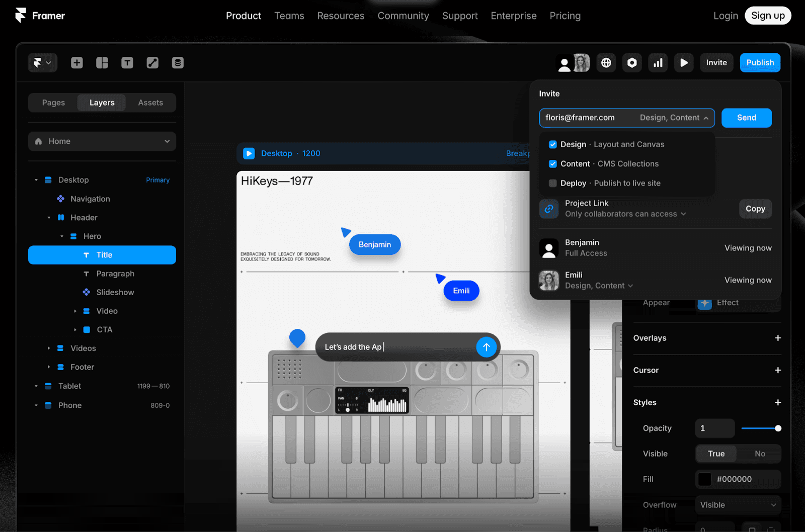Select the Layout grid toolbar icon
The height and width of the screenshot is (532, 805).
102,63
